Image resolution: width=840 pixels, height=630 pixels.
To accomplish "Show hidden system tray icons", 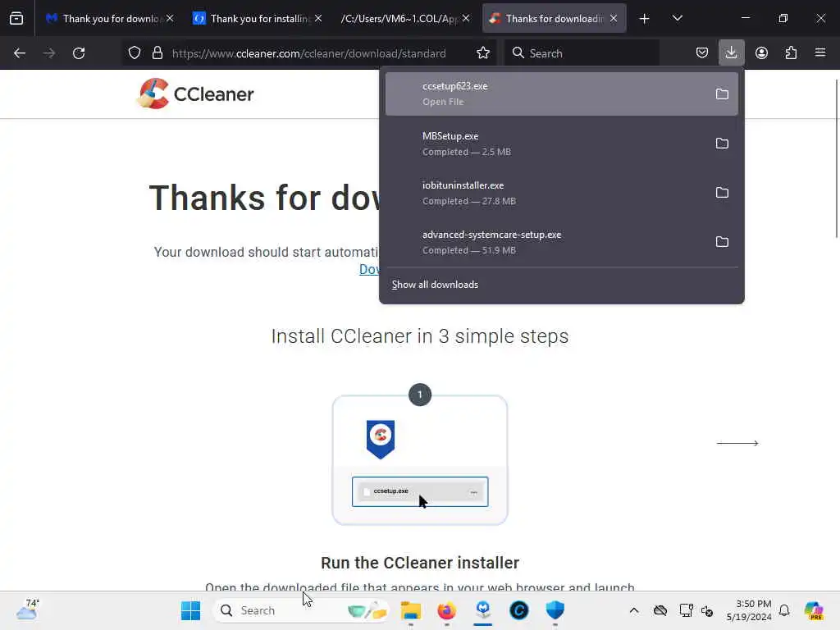I will [x=634, y=610].
